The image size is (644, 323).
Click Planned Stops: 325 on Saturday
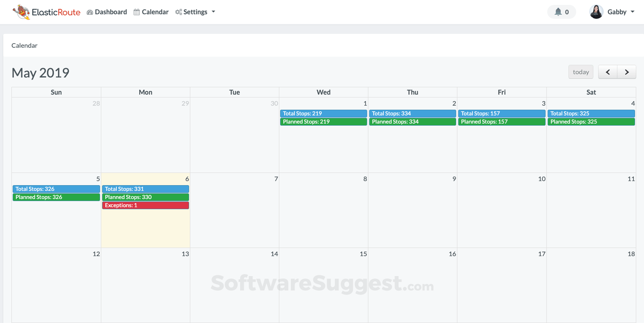tap(591, 122)
